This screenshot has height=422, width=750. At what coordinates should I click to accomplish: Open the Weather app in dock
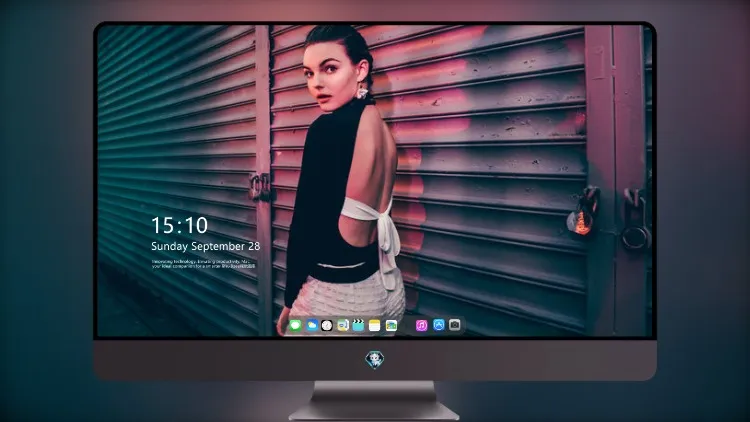pos(312,325)
